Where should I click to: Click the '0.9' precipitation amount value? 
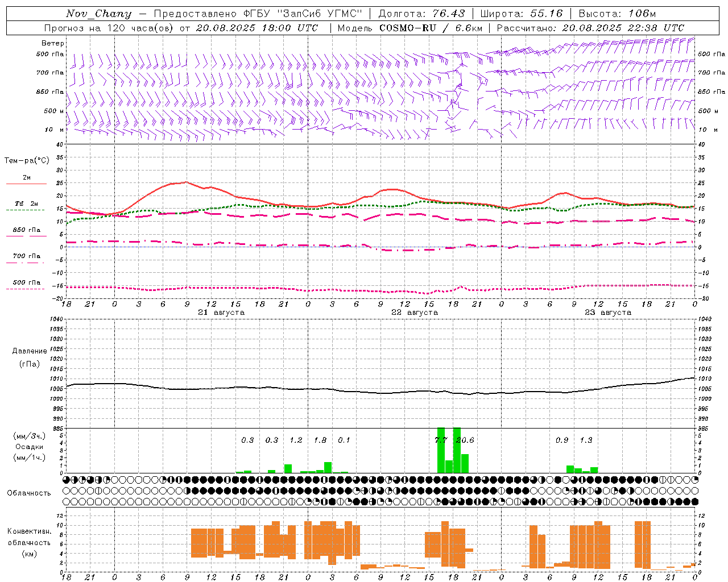562,440
